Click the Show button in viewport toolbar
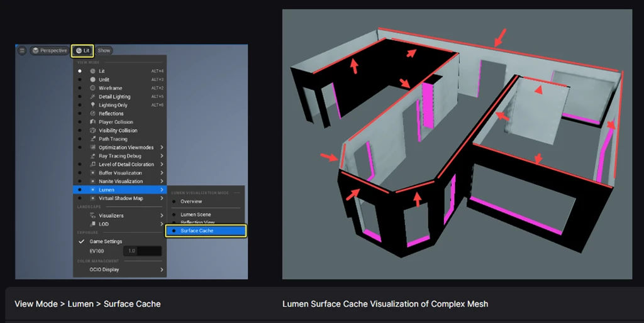 (104, 50)
